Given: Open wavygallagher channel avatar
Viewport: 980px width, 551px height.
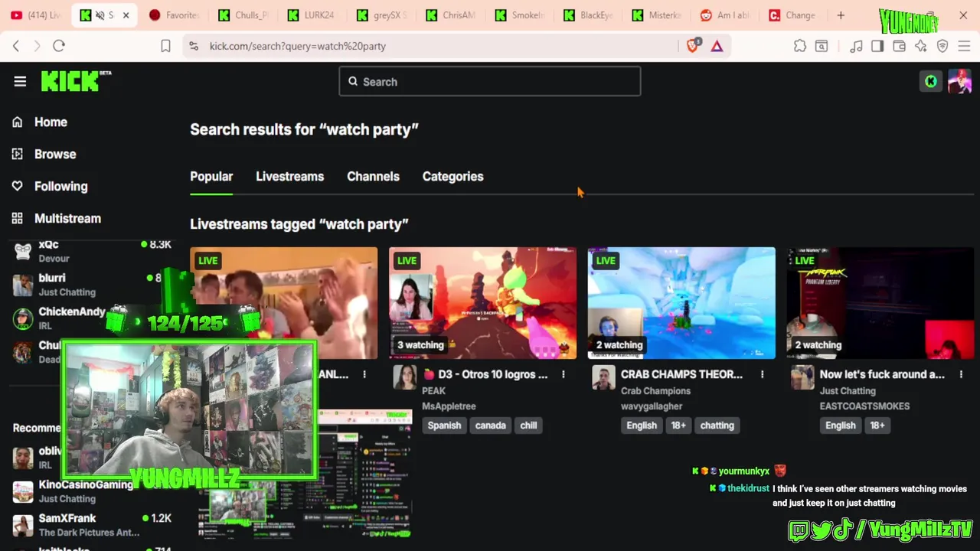Looking at the screenshot, I should click(x=603, y=377).
